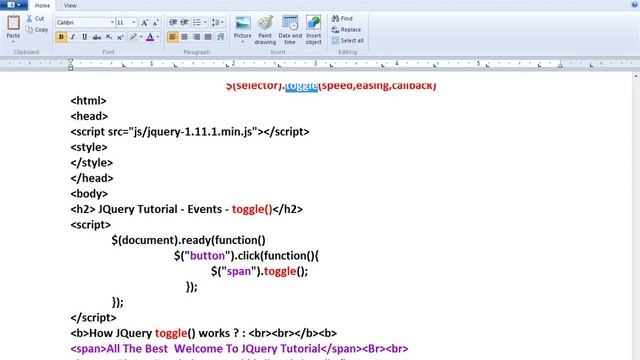Open font color dropdown arrow
This screenshot has width=640, height=360.
click(158, 37)
